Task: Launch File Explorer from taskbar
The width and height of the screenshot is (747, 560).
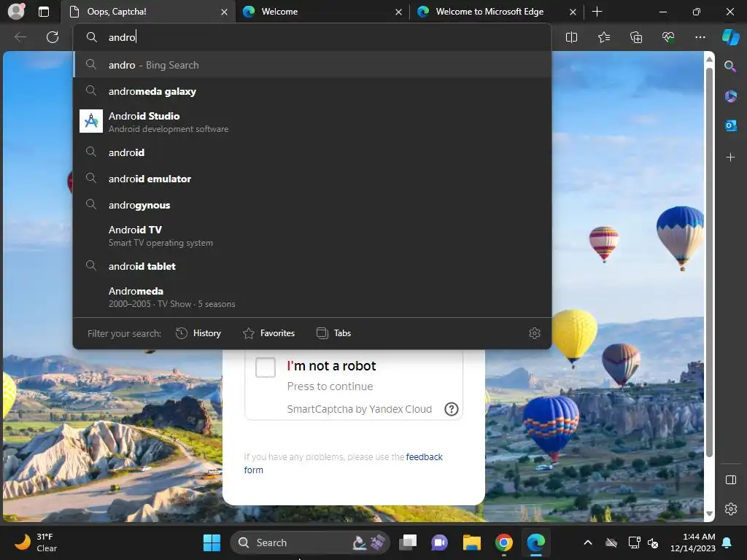Action: point(472,542)
